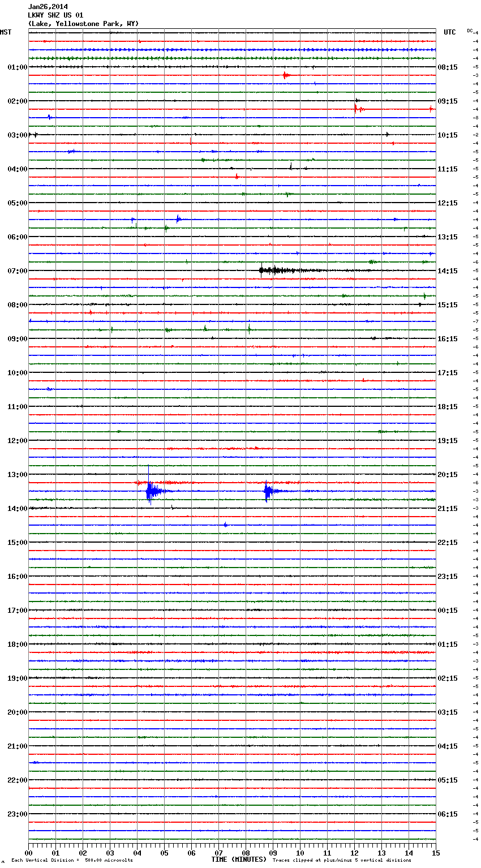Select the station code LKWY SHZ US 01
This screenshot has height=868, width=481.
pyautogui.click(x=55, y=15)
